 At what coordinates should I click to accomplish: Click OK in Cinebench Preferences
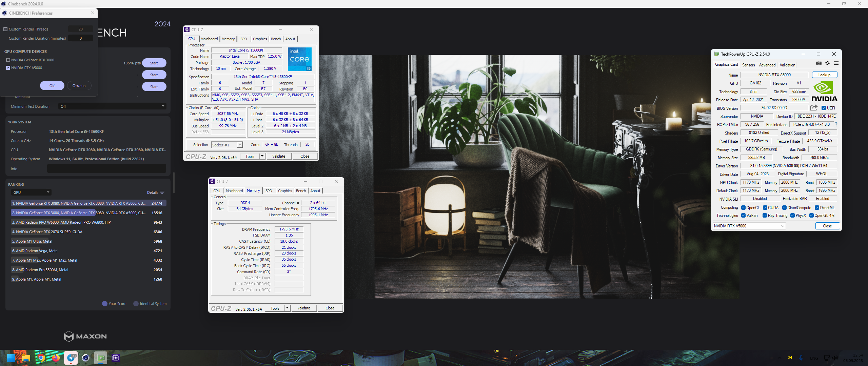[52, 86]
